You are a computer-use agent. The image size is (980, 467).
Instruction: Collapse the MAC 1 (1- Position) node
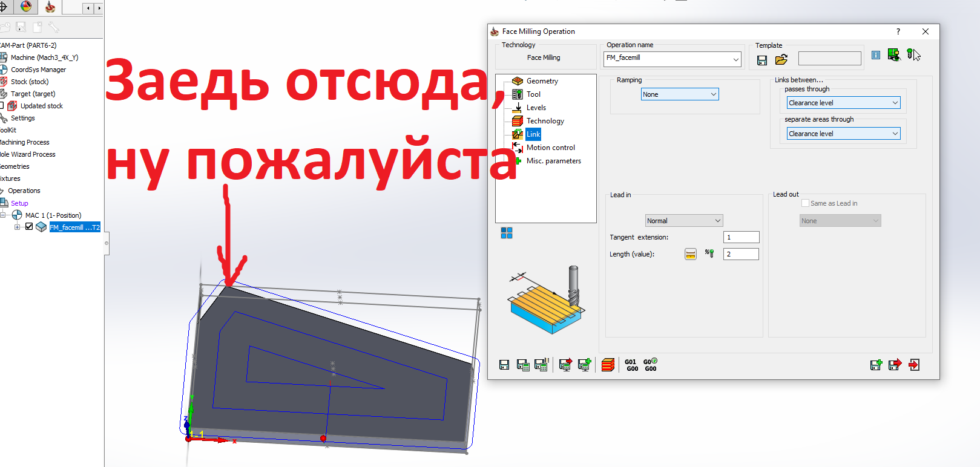click(3, 215)
